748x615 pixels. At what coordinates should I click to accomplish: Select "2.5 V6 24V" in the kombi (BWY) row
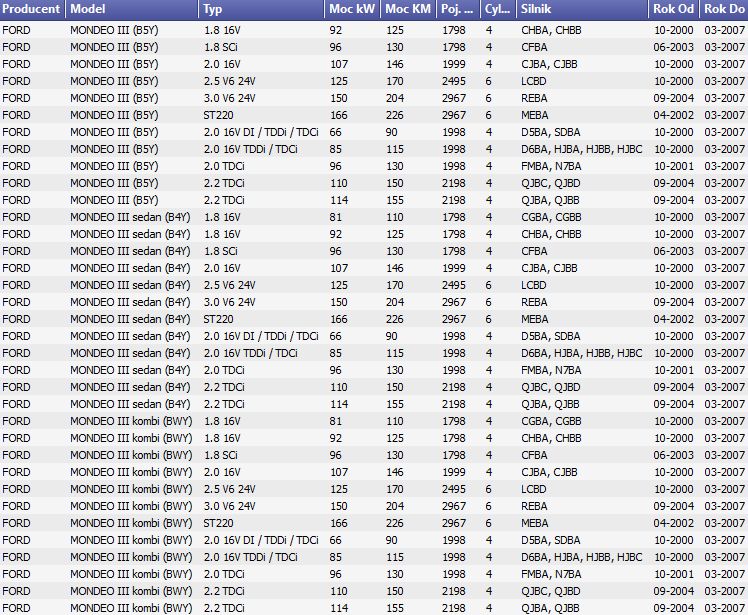click(x=229, y=489)
